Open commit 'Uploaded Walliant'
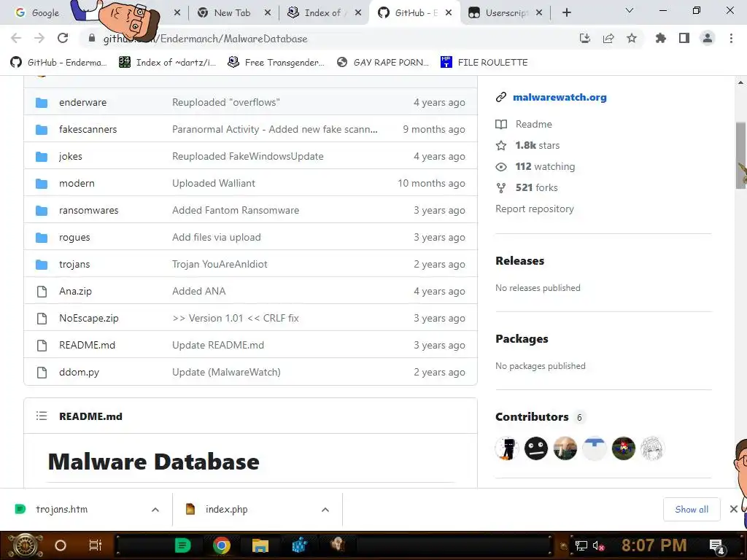The image size is (747, 560). pyautogui.click(x=214, y=183)
